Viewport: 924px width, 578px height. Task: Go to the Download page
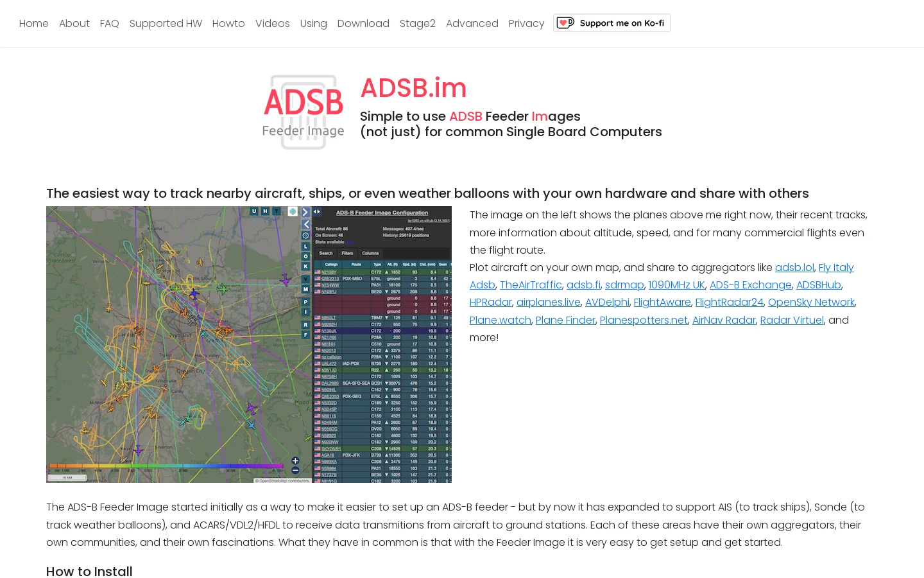(363, 23)
